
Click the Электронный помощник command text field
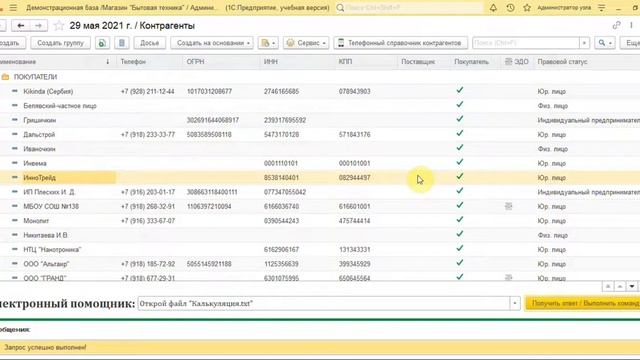(x=324, y=303)
